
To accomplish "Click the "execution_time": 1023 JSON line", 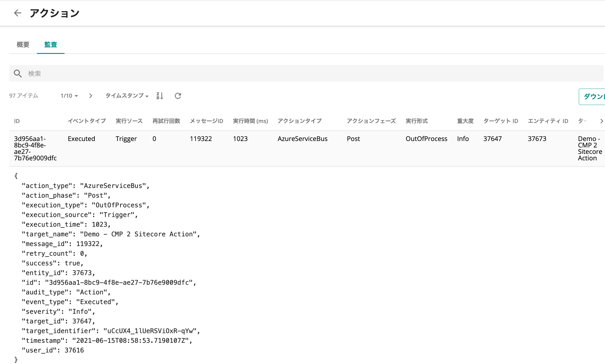I will pyautogui.click(x=66, y=224).
